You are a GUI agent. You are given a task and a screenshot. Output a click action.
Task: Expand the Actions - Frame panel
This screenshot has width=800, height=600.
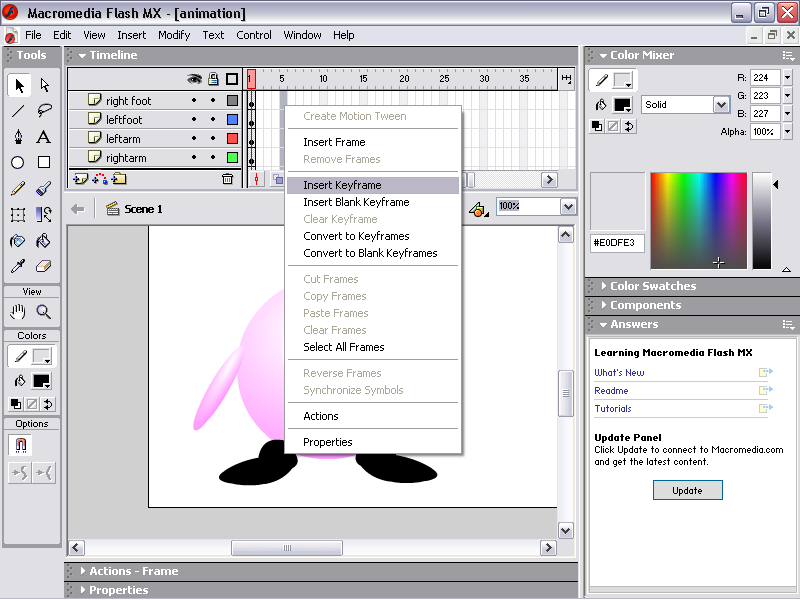pyautogui.click(x=133, y=571)
